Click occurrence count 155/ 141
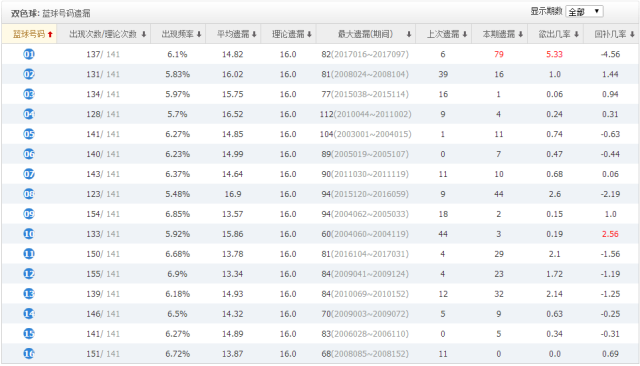This screenshot has height=366, width=640. pyautogui.click(x=103, y=274)
